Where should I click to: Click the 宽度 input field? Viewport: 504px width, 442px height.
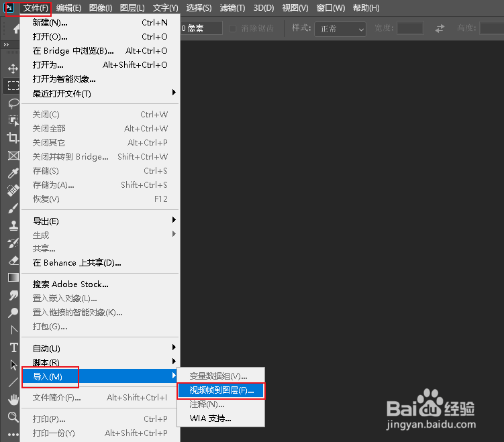[410, 28]
